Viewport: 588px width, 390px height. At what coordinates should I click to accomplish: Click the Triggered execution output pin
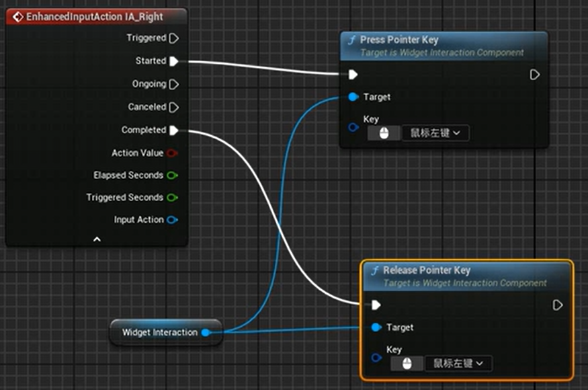tap(173, 38)
